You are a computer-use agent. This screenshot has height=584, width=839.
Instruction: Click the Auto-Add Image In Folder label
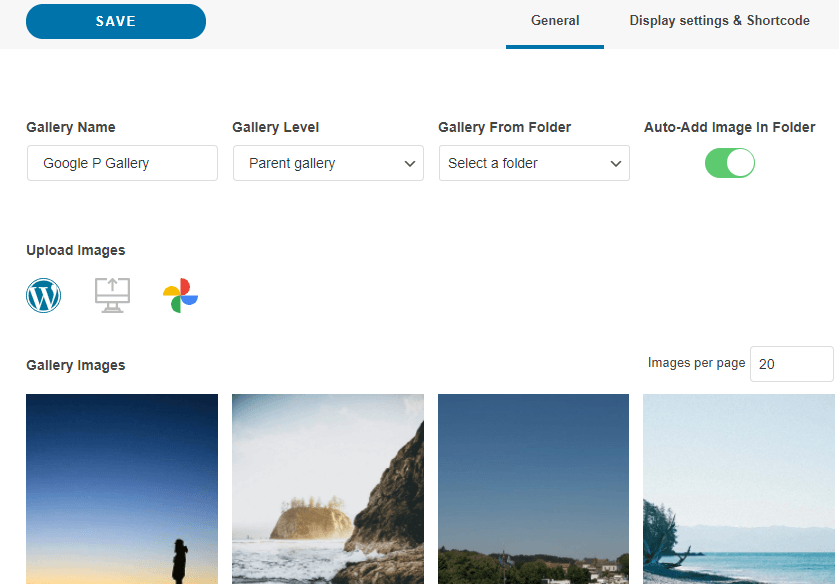tap(729, 128)
